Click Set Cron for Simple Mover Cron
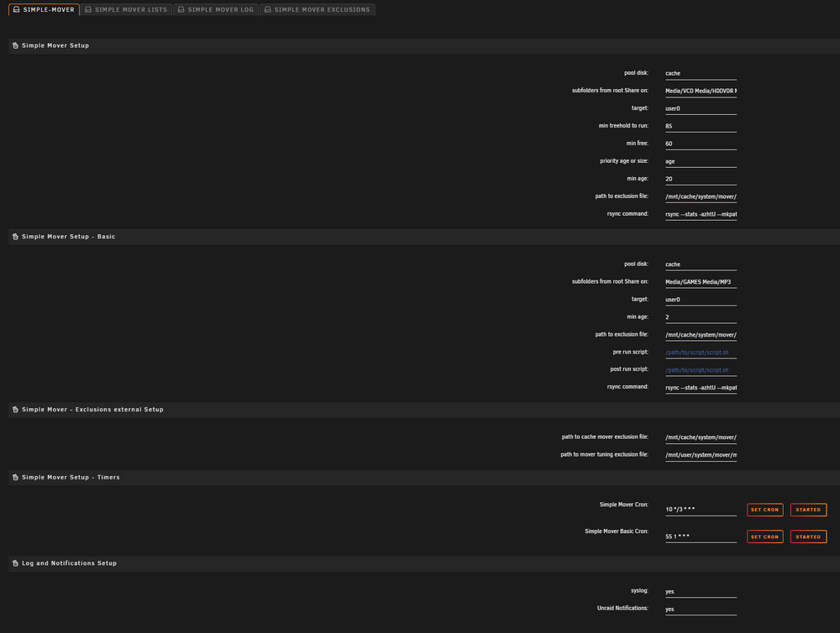Image resolution: width=840 pixels, height=633 pixels. pyautogui.click(x=765, y=510)
